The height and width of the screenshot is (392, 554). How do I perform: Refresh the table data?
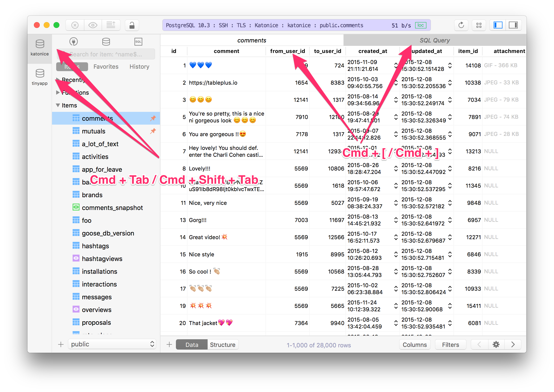(461, 25)
